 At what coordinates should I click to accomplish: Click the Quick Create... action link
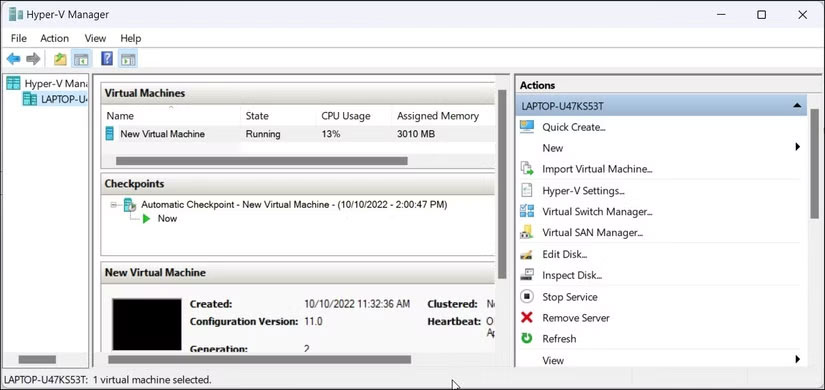coord(574,127)
